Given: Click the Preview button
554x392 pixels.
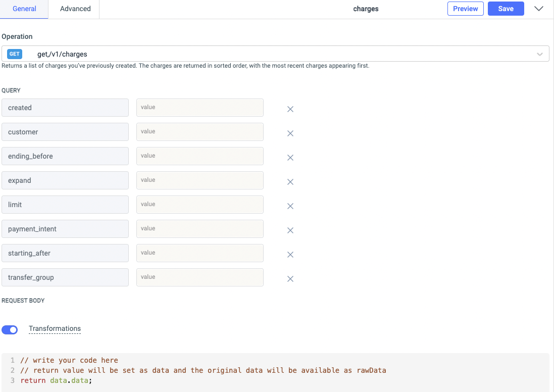Looking at the screenshot, I should click(x=465, y=9).
